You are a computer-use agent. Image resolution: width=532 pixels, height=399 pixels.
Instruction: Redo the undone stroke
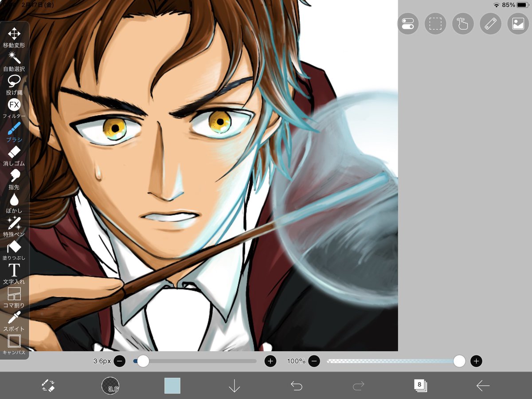click(358, 386)
